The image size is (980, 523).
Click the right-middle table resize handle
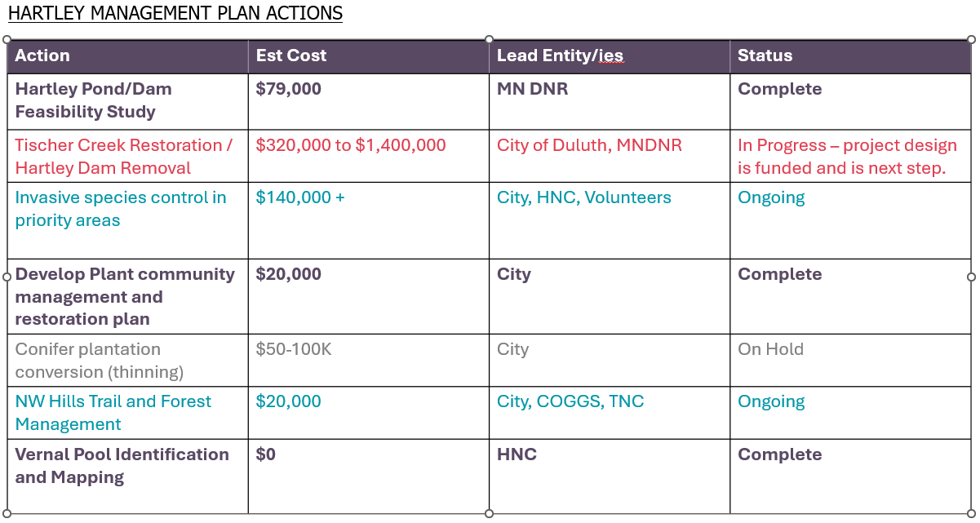(x=971, y=277)
